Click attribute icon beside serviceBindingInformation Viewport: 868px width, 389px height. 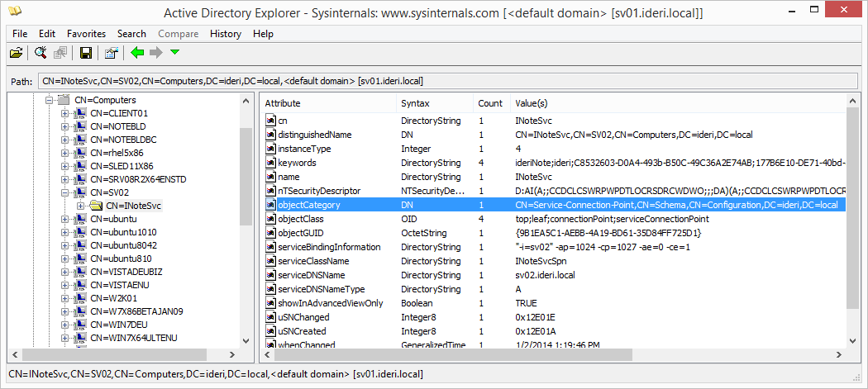click(x=270, y=247)
